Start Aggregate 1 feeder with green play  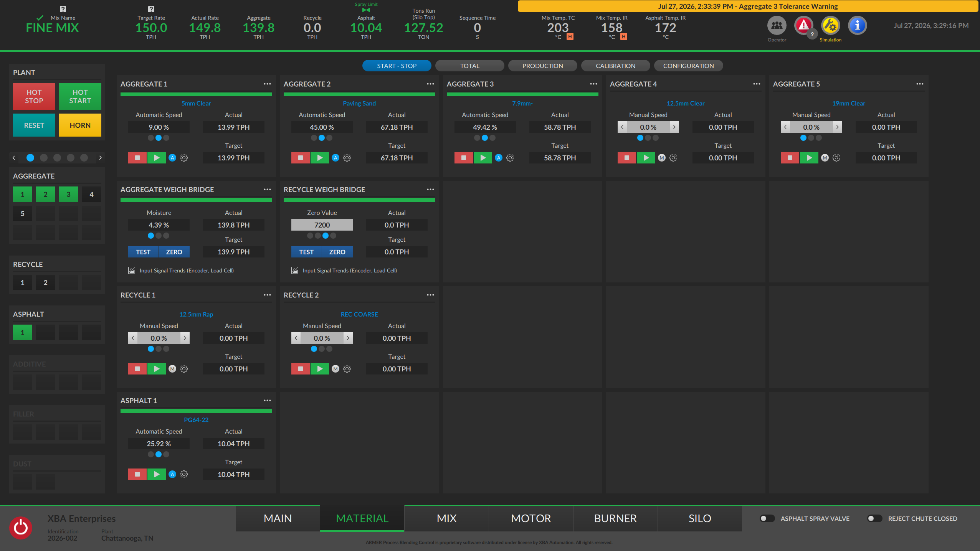(x=157, y=158)
